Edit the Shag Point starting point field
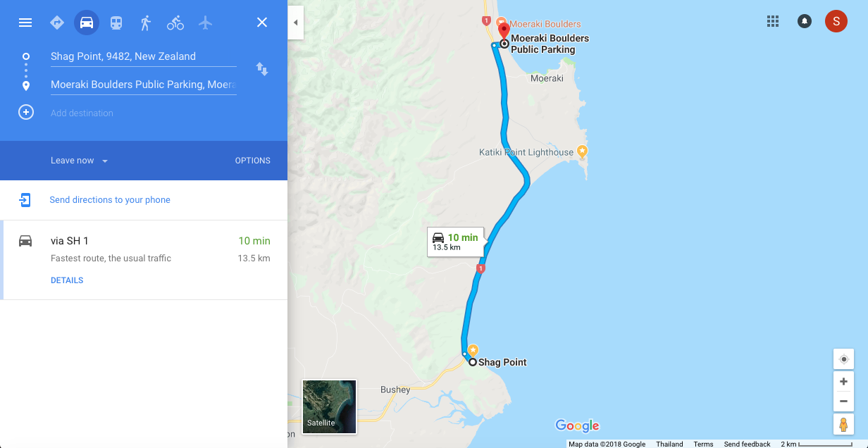This screenshot has height=448, width=868. coord(144,56)
